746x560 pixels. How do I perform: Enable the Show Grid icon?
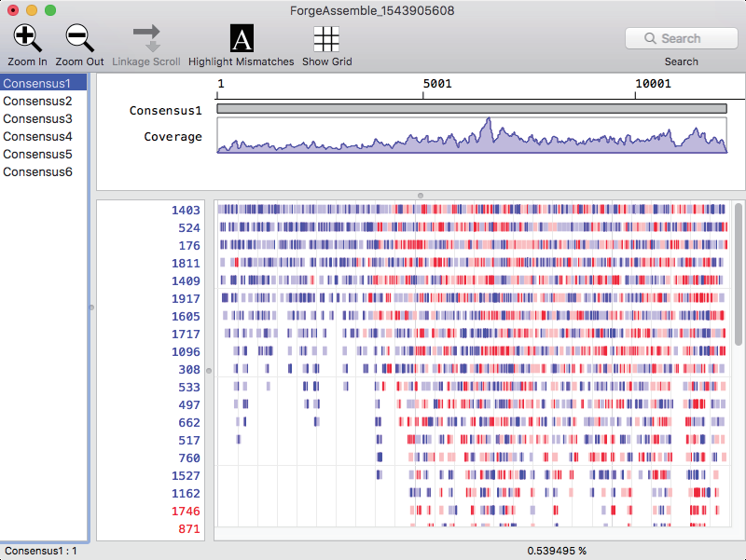(326, 38)
